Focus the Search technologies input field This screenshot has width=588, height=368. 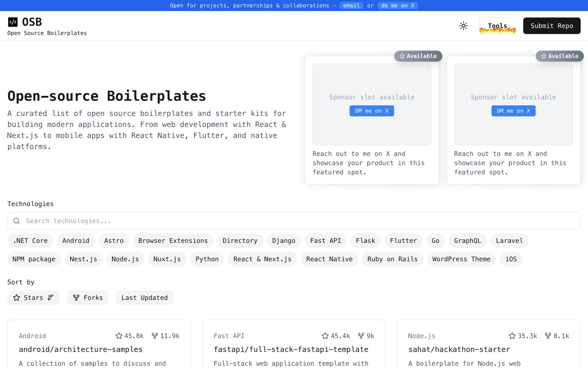294,221
